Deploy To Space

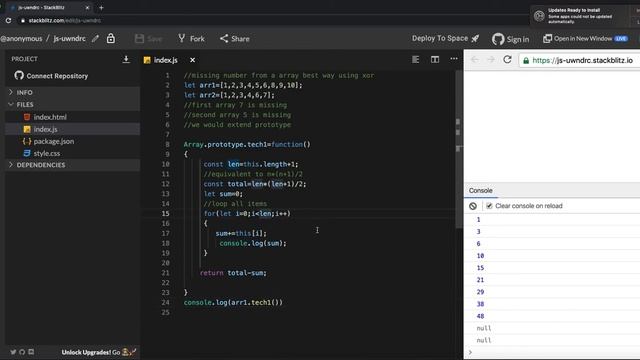tap(445, 38)
